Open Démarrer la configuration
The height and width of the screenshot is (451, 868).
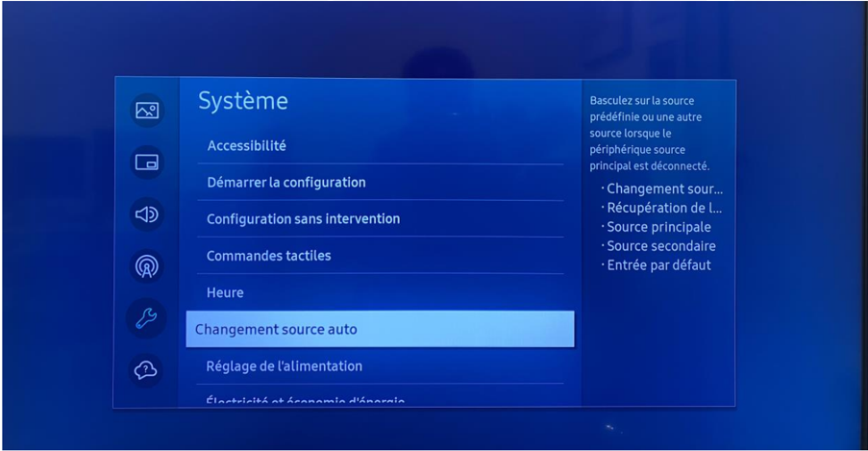381,183
